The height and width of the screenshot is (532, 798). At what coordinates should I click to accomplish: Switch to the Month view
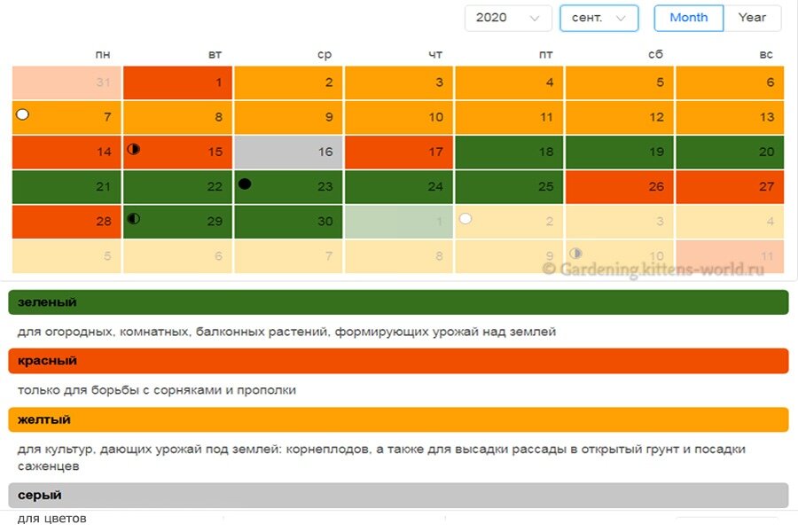pos(689,18)
